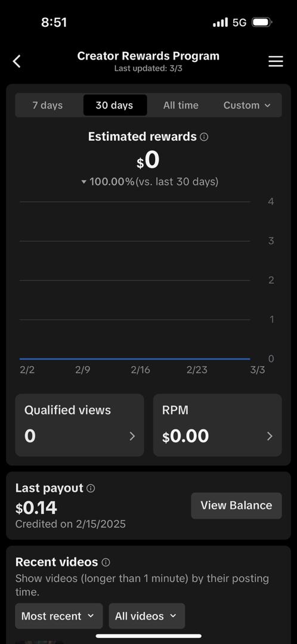Image resolution: width=297 pixels, height=644 pixels.
Task: Open RPM details chevron
Action: click(270, 436)
